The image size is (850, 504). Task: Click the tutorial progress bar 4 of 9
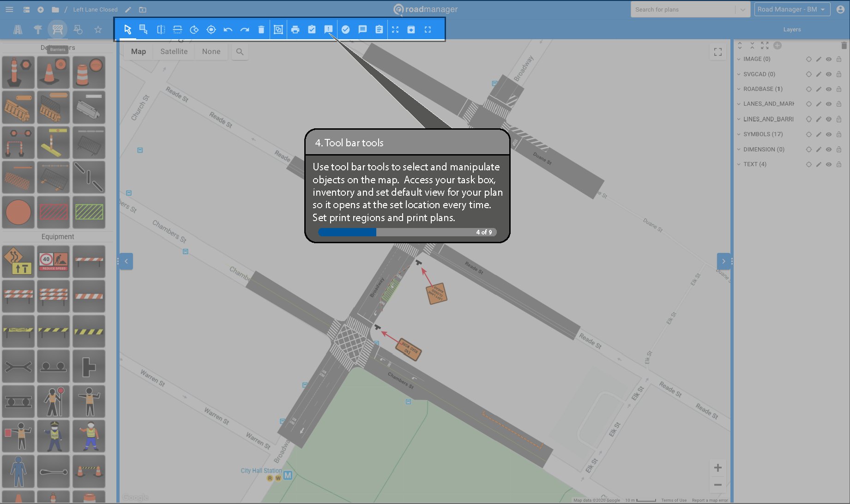(407, 232)
